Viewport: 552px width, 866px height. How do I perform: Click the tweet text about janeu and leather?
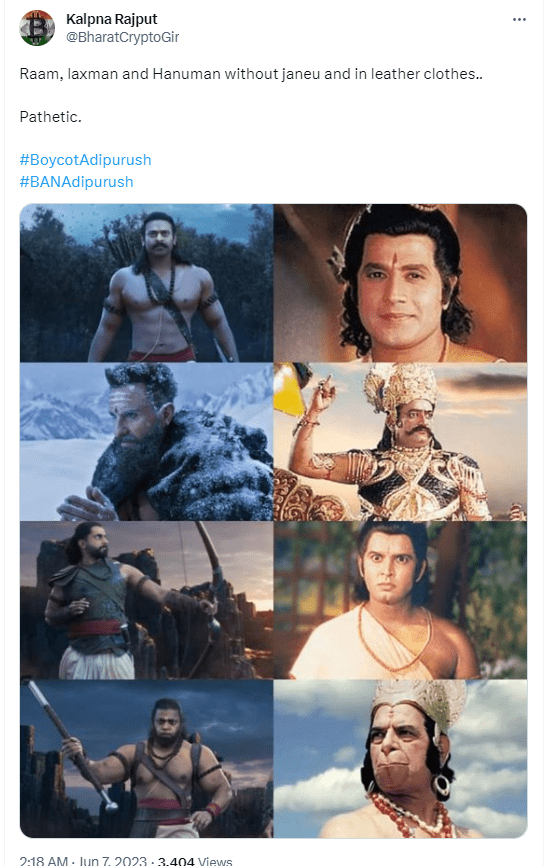pos(251,73)
